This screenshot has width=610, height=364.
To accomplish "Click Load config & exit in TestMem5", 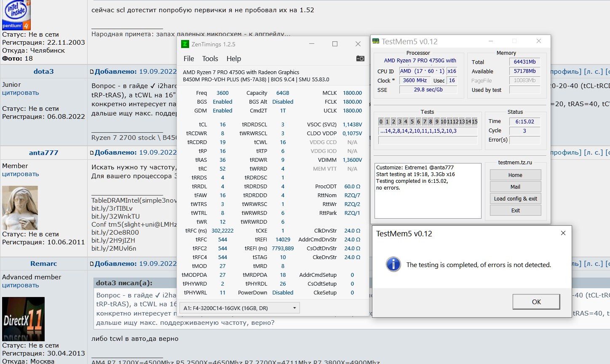I will [515, 198].
